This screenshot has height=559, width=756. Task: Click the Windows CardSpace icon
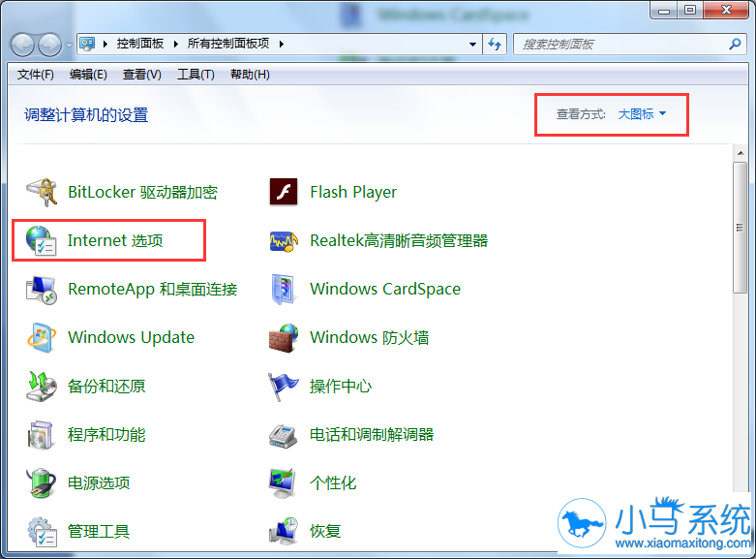pos(283,289)
